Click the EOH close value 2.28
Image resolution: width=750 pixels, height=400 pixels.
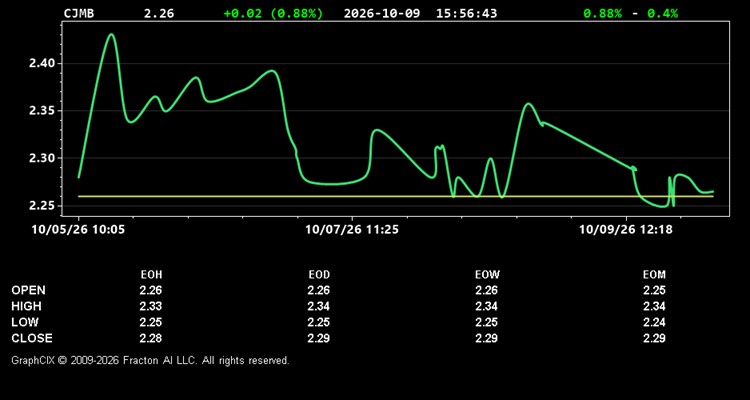[x=151, y=338]
